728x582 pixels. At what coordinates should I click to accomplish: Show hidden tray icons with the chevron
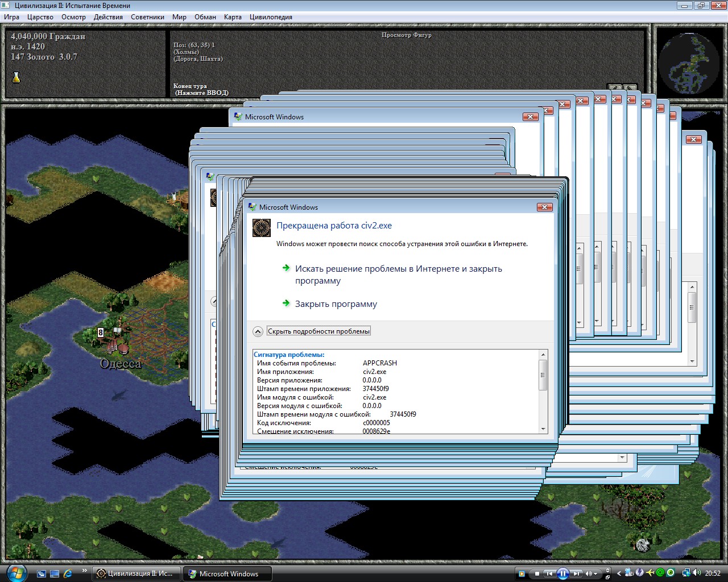coord(619,573)
